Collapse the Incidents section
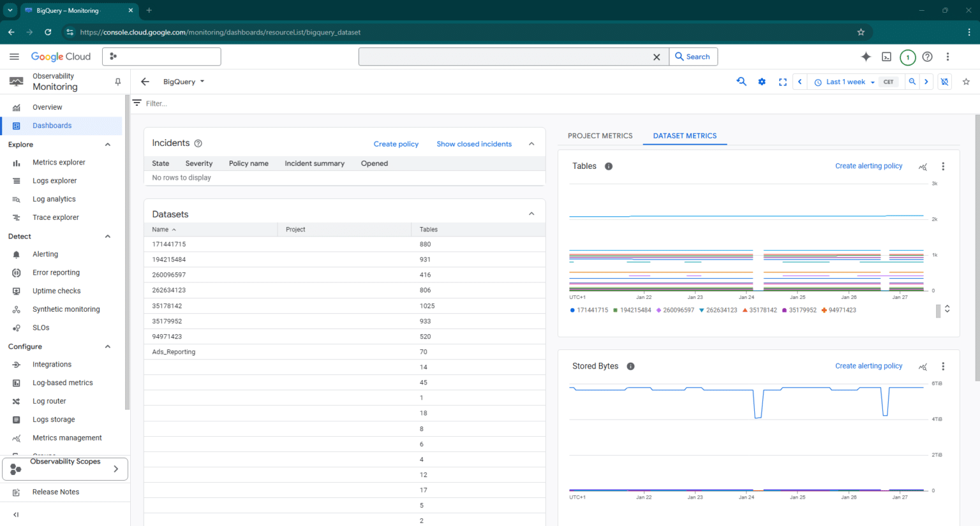 531,143
